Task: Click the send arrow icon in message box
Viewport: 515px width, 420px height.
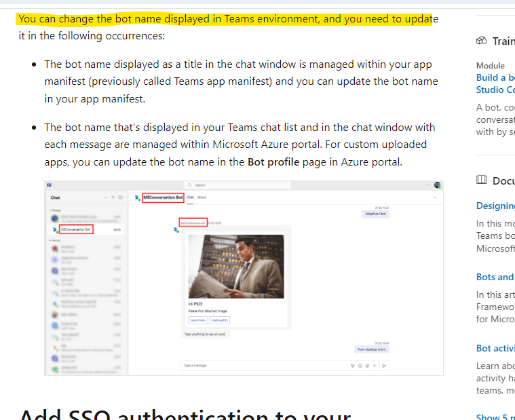Action: click(384, 366)
